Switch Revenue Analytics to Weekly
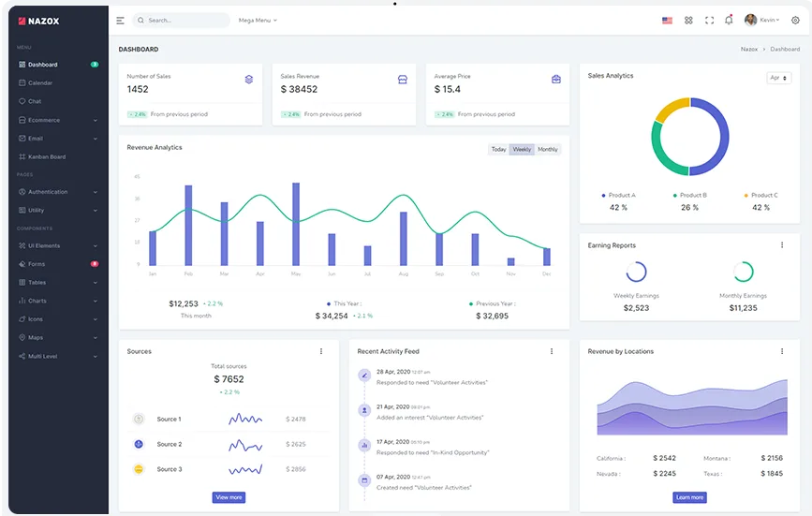Viewport: 812px width, 516px height. tap(522, 149)
